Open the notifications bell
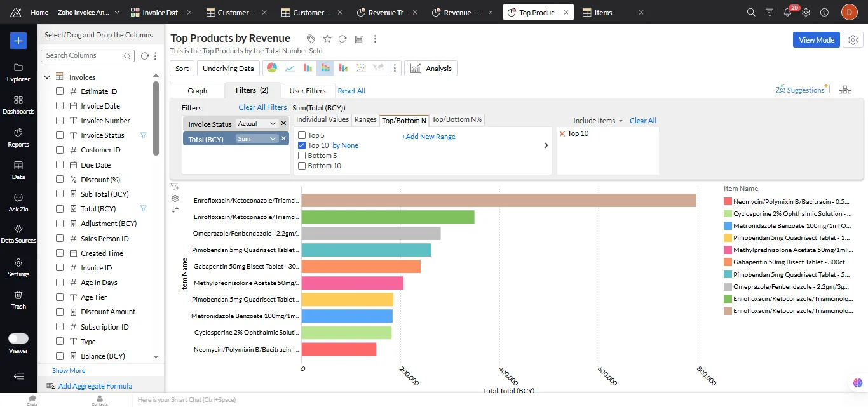Screen dimensions: 868x407 click(x=788, y=12)
